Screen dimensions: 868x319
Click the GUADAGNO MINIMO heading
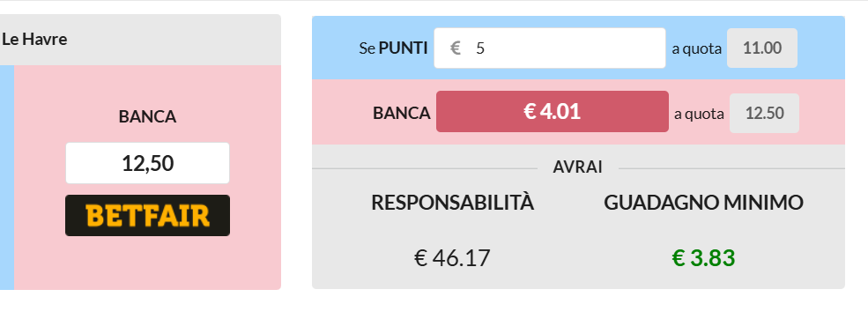(703, 203)
